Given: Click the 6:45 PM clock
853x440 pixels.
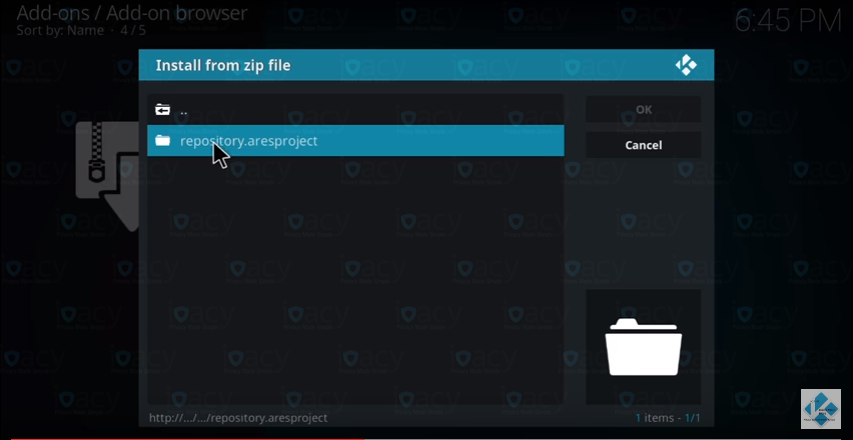Looking at the screenshot, I should (x=788, y=21).
